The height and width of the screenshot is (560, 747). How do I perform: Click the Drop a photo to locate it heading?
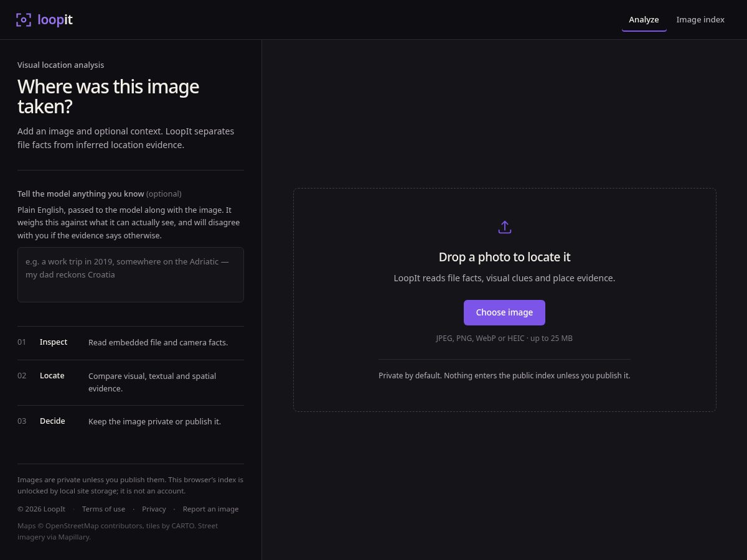pos(504,257)
